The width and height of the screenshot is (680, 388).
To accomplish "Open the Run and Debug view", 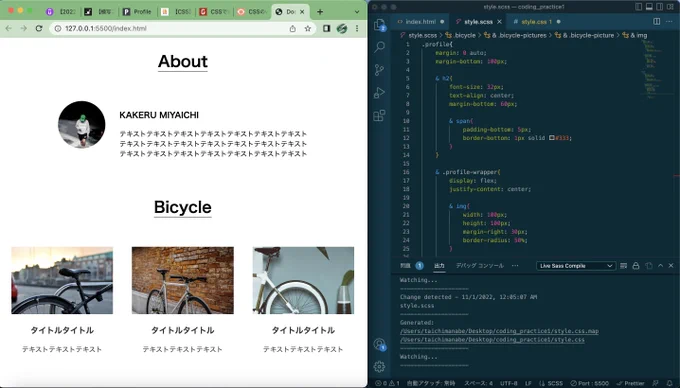I will click(379, 92).
